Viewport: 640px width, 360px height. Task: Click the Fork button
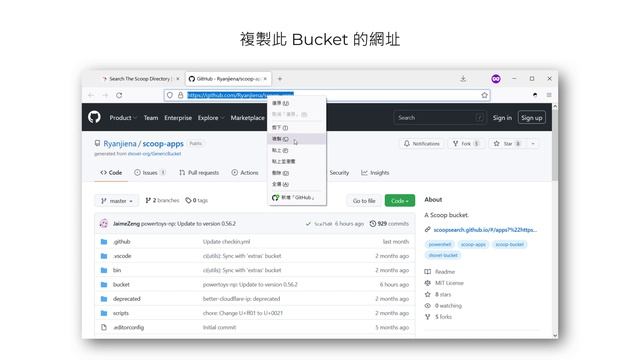466,144
